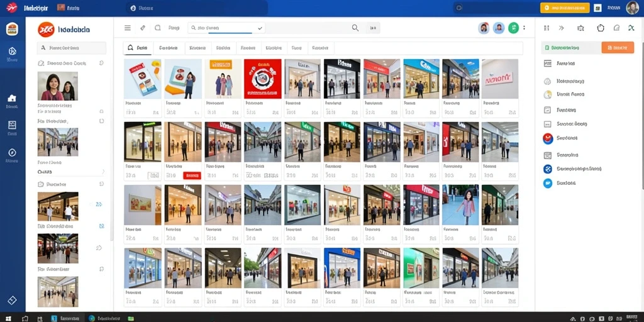Open the hamburger menu icon in toolbar
The width and height of the screenshot is (644, 322).
[x=128, y=28]
